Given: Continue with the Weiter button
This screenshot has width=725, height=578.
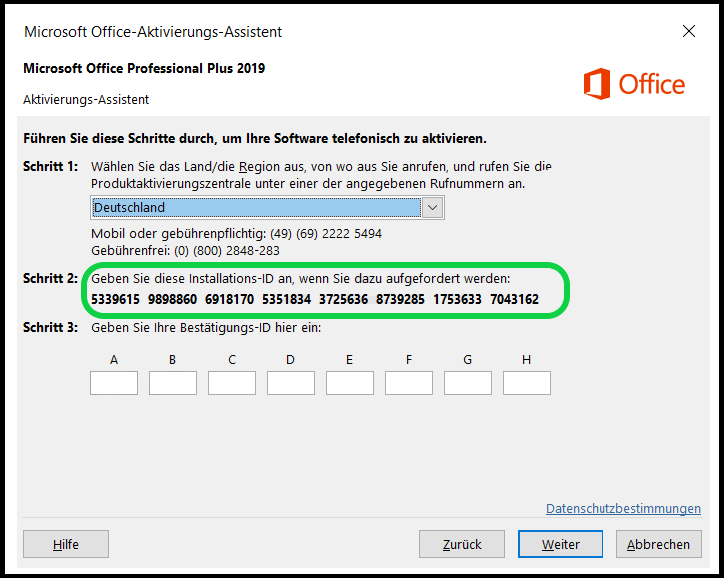Looking at the screenshot, I should click(x=560, y=544).
